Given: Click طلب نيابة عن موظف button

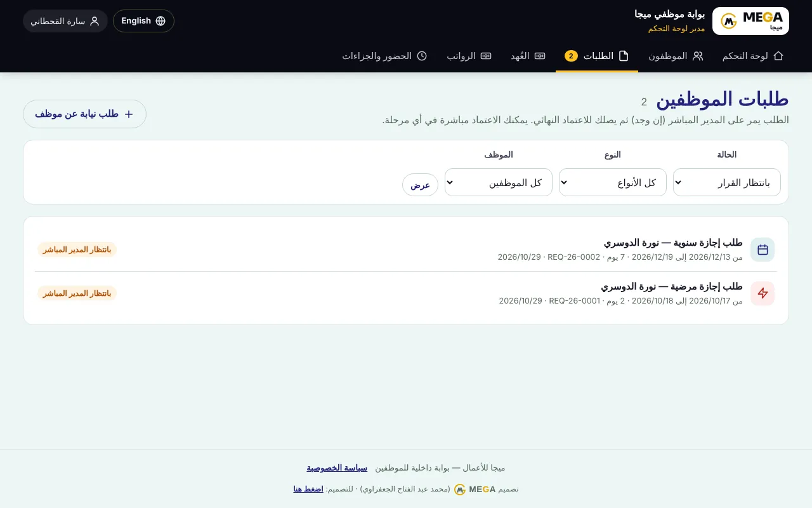Looking at the screenshot, I should (84, 114).
